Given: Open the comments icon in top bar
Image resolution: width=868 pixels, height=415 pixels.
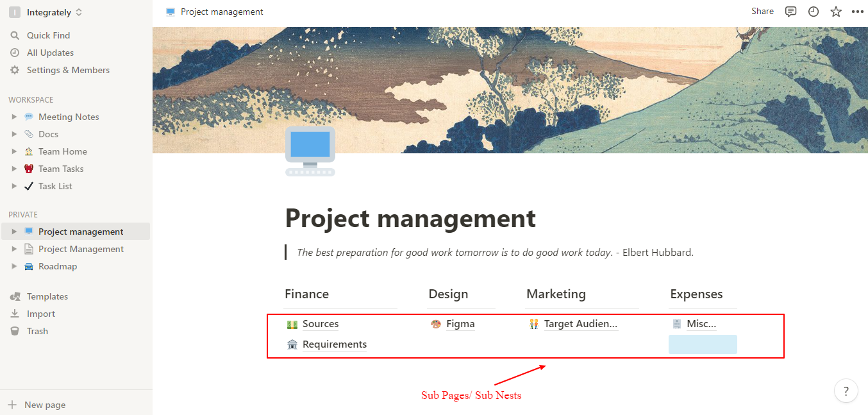Looking at the screenshot, I should 791,12.
